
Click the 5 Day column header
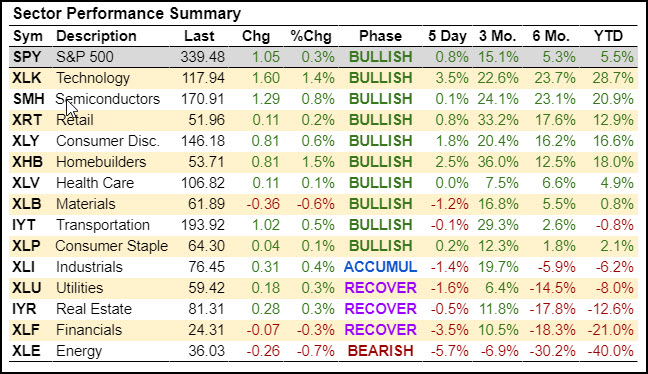click(447, 36)
